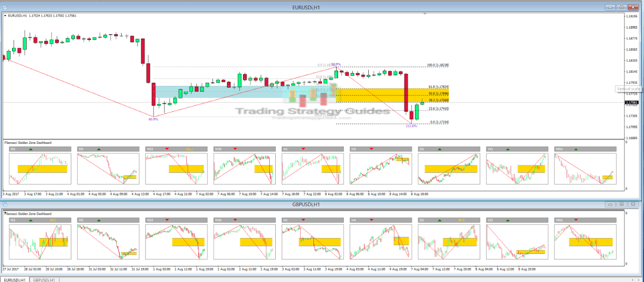Click the red down arrow on GBPUSD M30 header

235,220
